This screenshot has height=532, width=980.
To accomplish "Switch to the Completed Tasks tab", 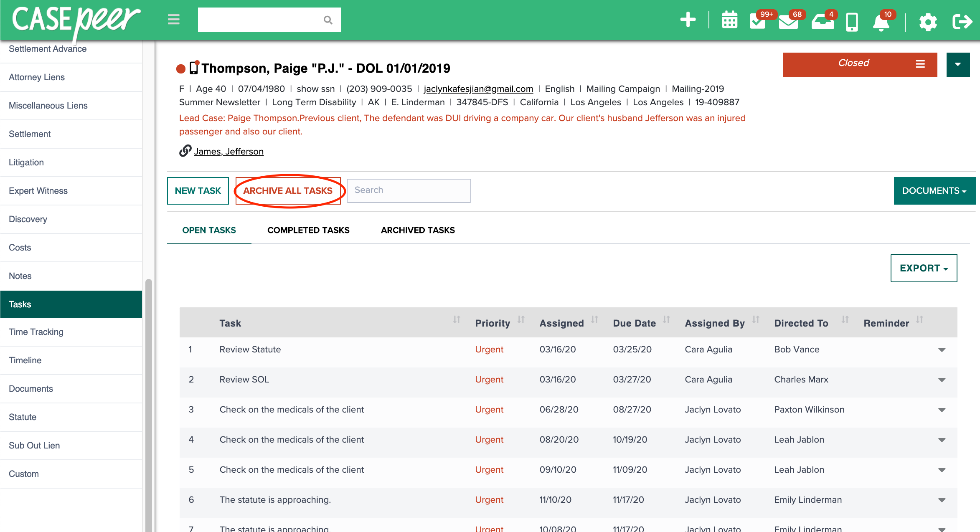I will [308, 230].
